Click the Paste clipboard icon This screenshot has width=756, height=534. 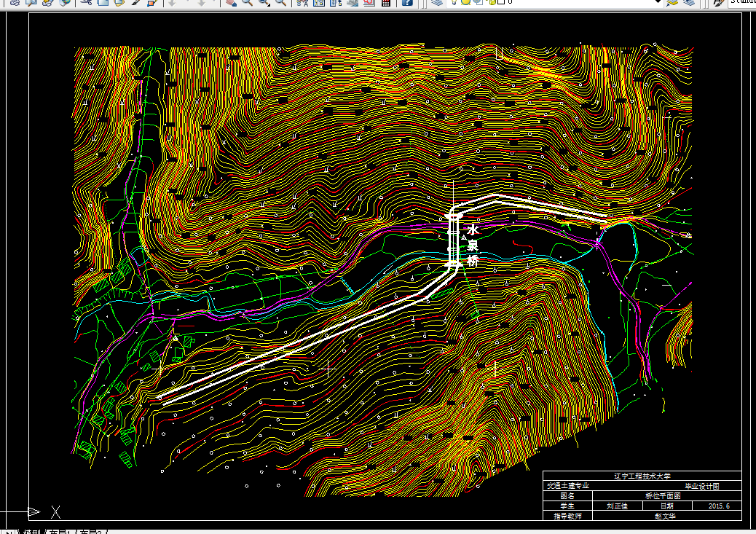119,2
